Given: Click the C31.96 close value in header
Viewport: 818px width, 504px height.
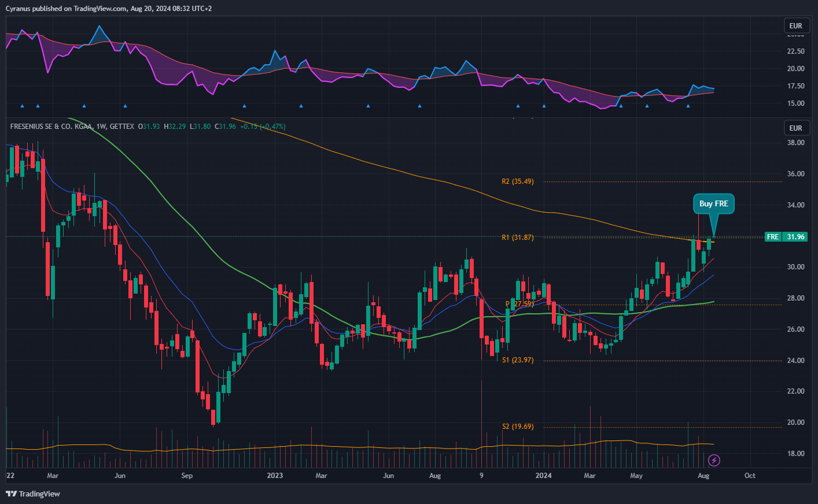Looking at the screenshot, I should [226, 127].
